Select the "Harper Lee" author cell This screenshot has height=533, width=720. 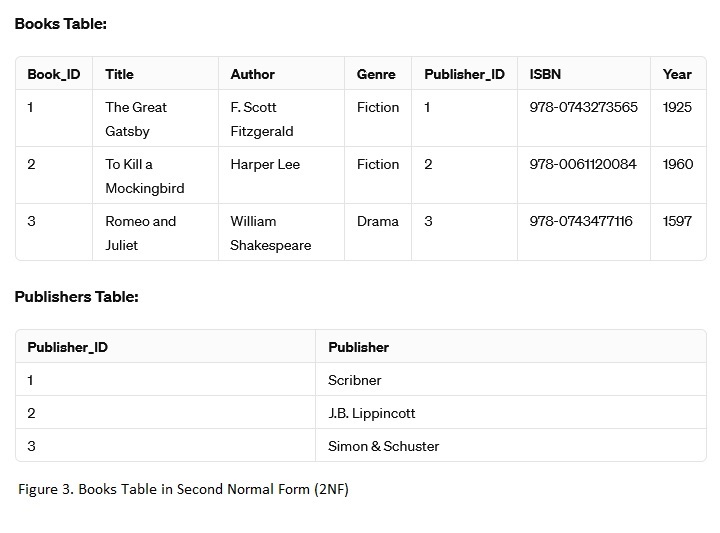point(265,164)
